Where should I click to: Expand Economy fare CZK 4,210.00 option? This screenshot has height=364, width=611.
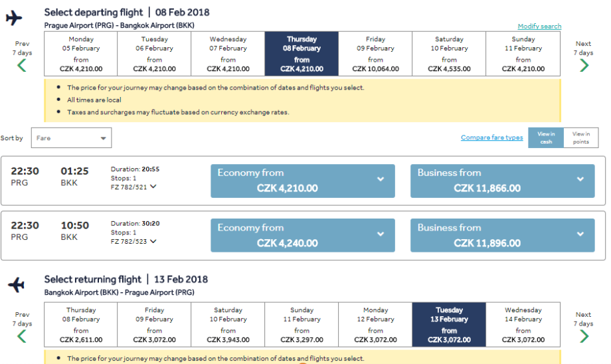tap(302, 181)
